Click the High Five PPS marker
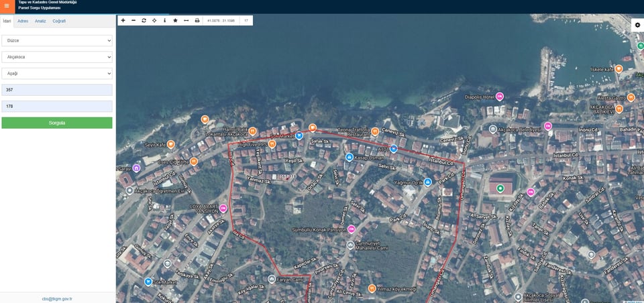Viewport: 644px width, 303px height. point(272,144)
